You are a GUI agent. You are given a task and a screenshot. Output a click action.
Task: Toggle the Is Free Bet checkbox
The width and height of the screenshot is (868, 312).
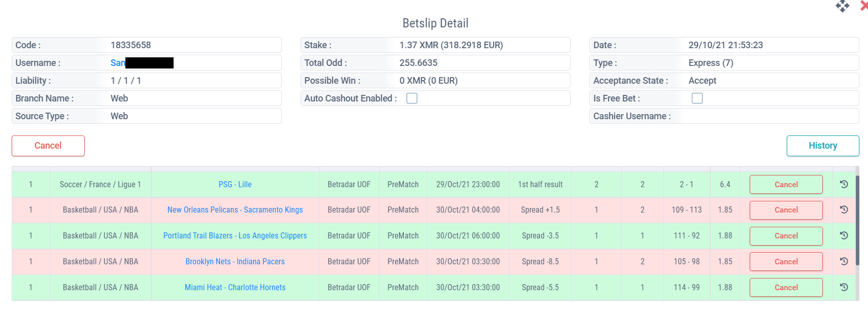point(697,98)
